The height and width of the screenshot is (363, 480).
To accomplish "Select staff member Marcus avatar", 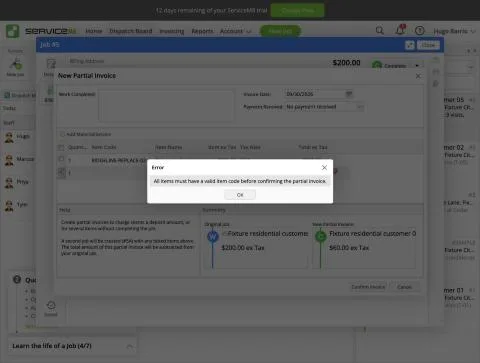I will [x=9, y=160].
